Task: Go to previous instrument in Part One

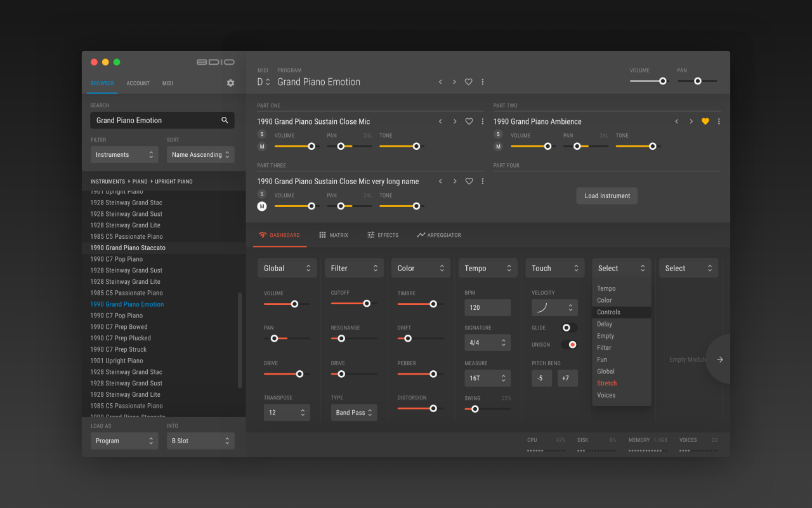Action: coord(440,121)
